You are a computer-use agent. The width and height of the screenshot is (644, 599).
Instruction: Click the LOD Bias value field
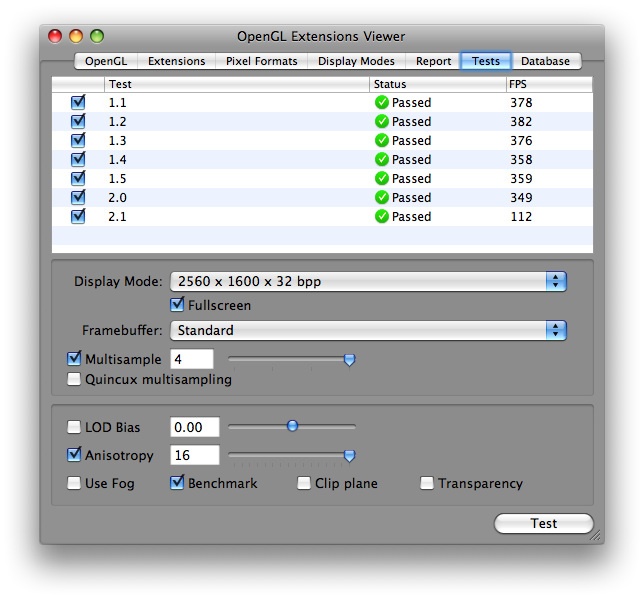195,427
